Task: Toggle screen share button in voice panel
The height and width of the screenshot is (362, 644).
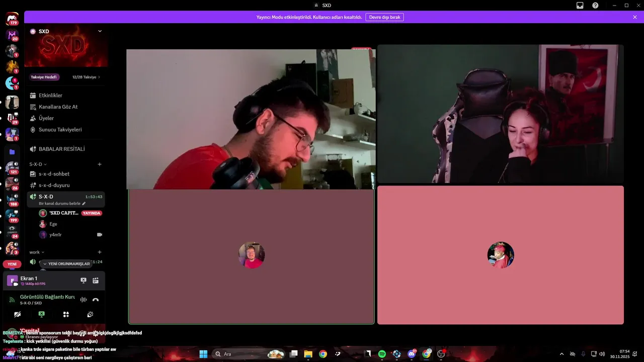Action: pos(42,314)
